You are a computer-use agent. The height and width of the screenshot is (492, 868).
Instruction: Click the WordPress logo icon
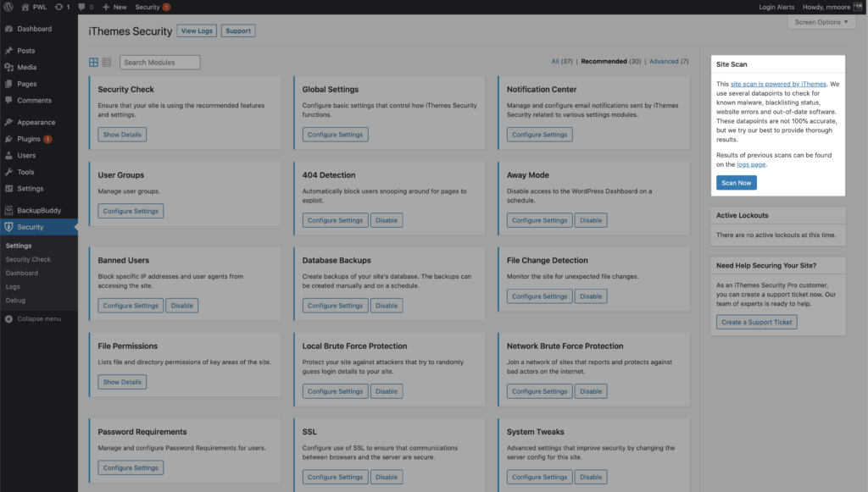click(x=8, y=7)
